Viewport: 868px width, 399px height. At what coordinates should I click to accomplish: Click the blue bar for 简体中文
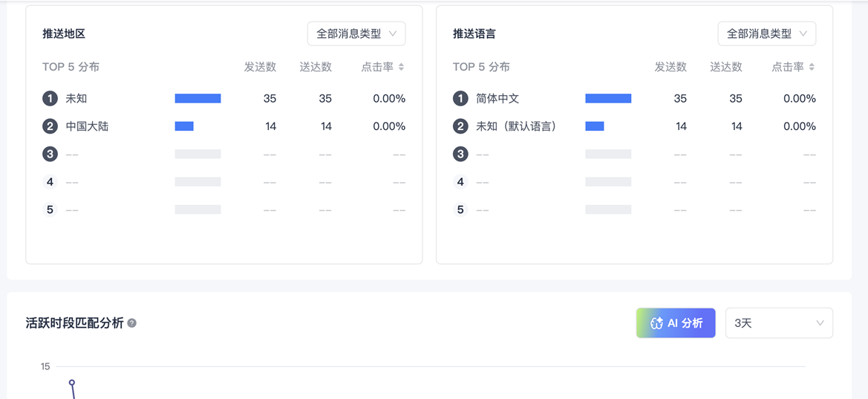608,98
